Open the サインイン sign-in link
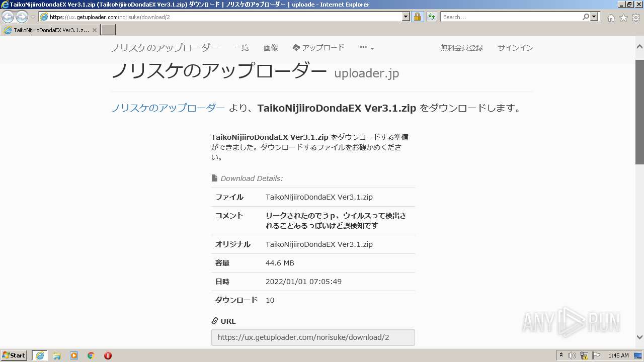The height and width of the screenshot is (362, 644). point(516,48)
